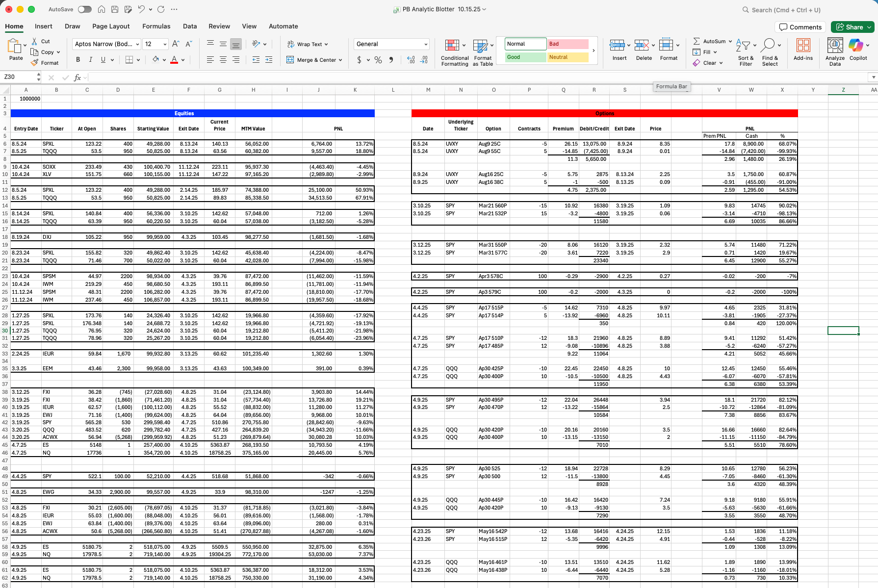The height and width of the screenshot is (588, 878).
Task: Toggle Italic formatting
Action: point(90,59)
